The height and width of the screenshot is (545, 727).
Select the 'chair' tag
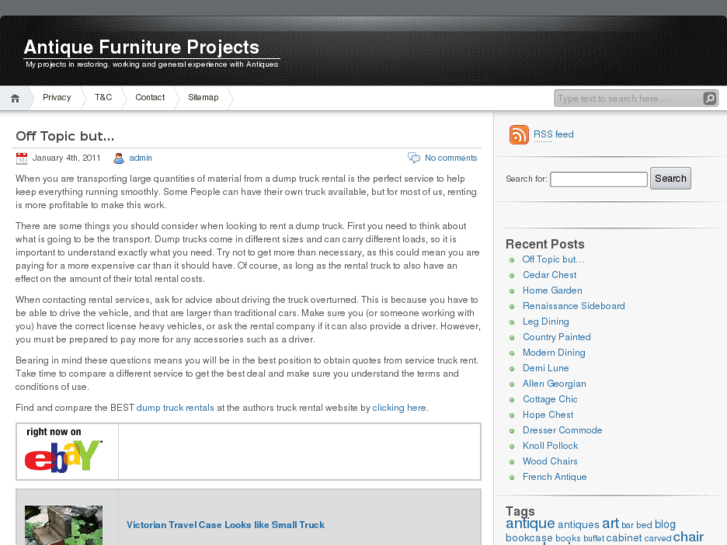click(x=689, y=537)
